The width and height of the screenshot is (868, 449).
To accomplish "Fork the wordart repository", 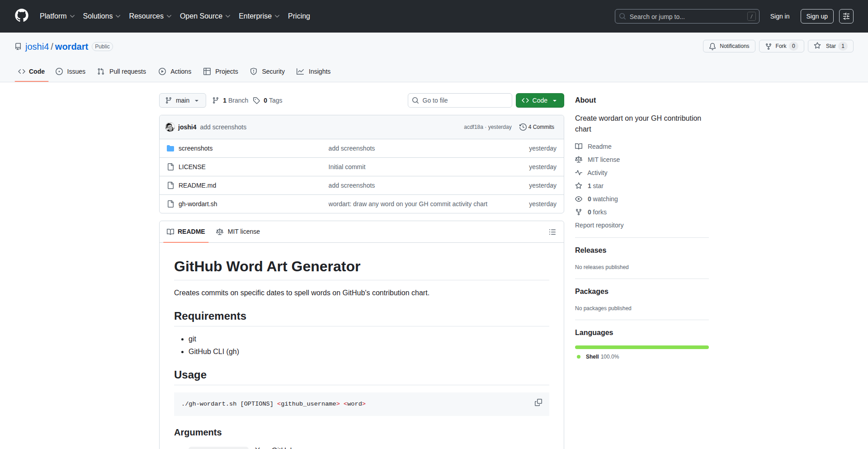I will pos(781,46).
